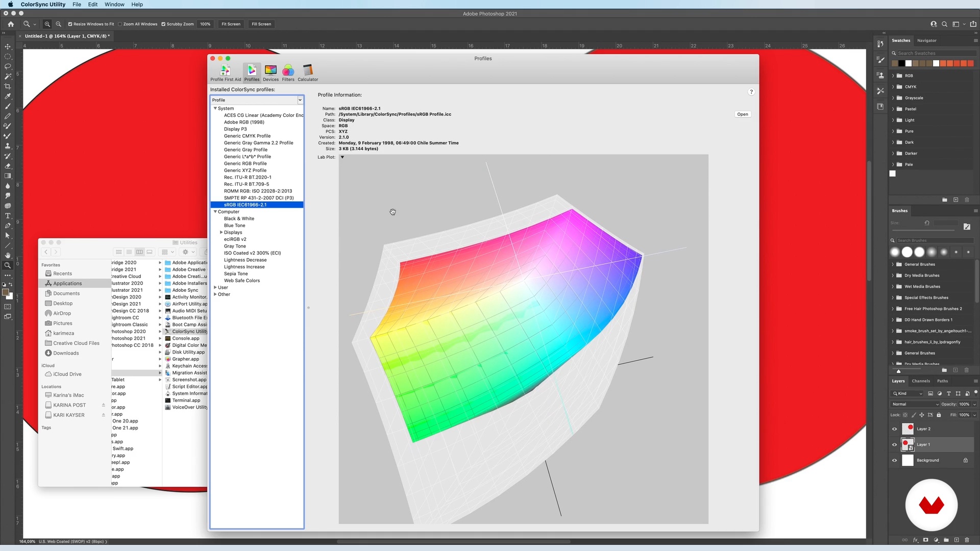
Task: Open the Photoshop search icon
Action: point(944,24)
